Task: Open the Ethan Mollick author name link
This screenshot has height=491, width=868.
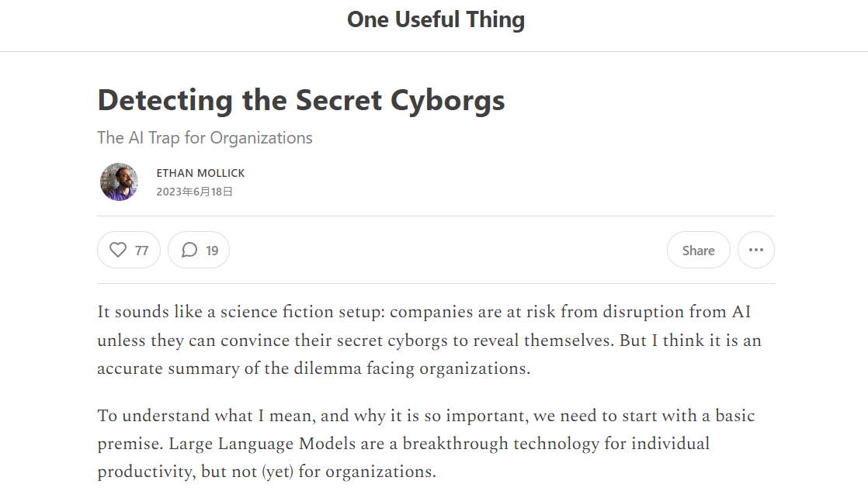Action: tap(200, 173)
